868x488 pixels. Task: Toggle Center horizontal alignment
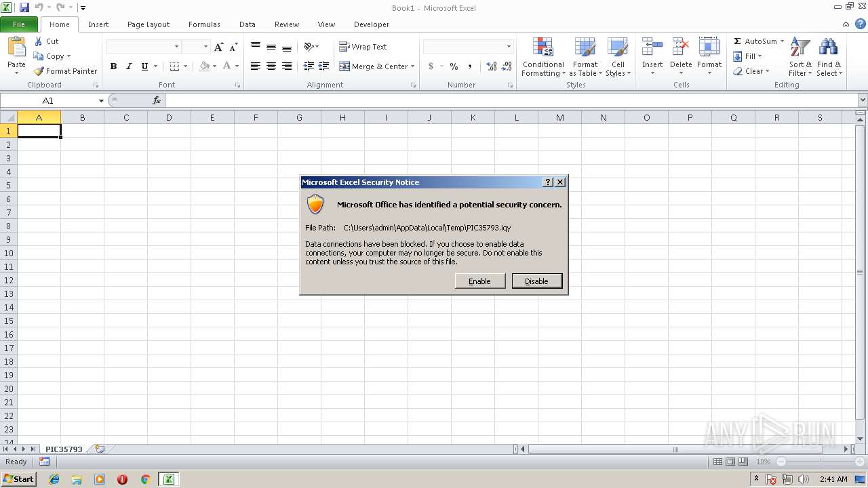[x=271, y=66]
